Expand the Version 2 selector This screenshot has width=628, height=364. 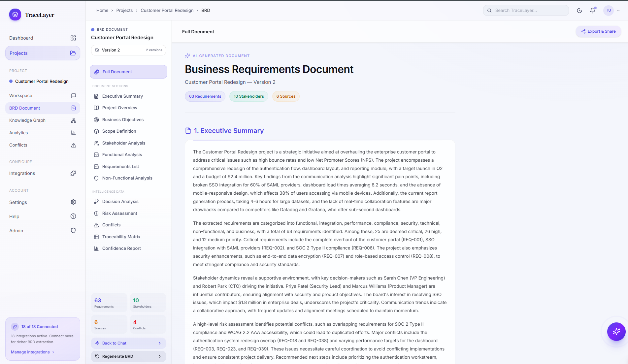pos(128,50)
